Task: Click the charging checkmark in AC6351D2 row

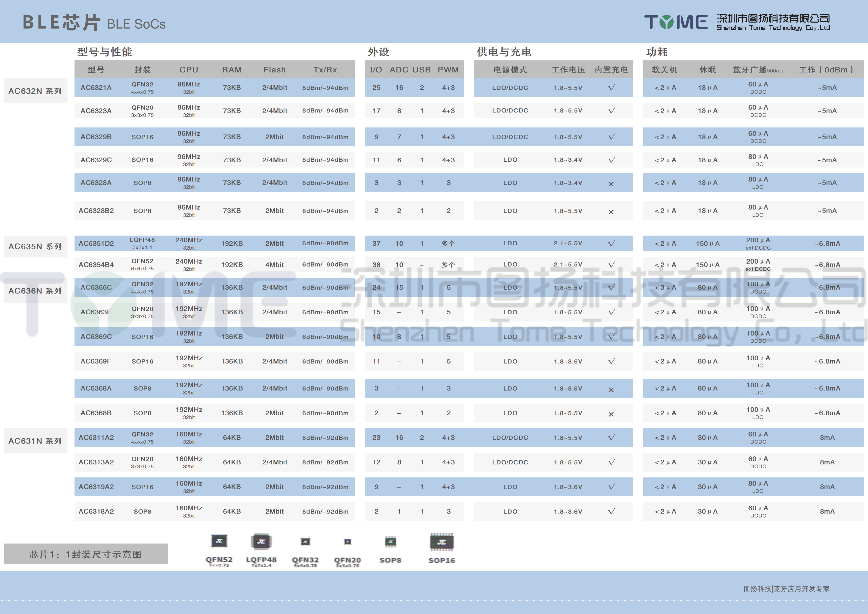Action: (611, 243)
